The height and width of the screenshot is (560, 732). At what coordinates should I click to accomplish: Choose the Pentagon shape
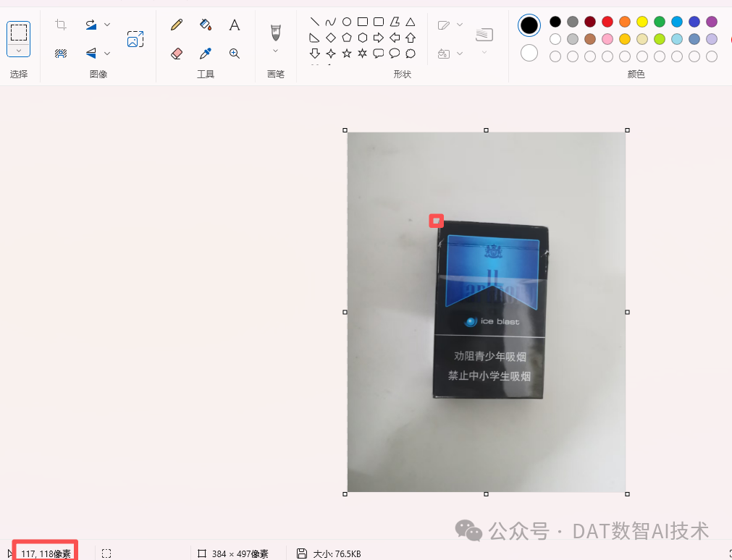point(346,38)
